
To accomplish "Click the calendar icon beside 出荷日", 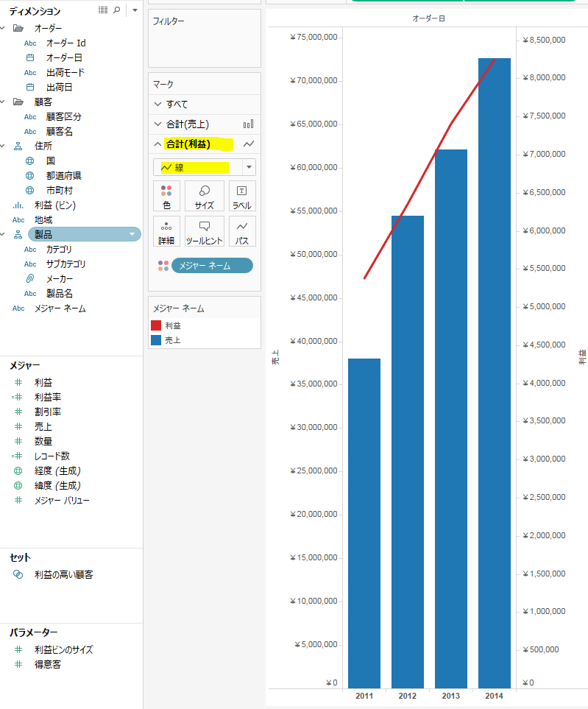I will point(30,87).
